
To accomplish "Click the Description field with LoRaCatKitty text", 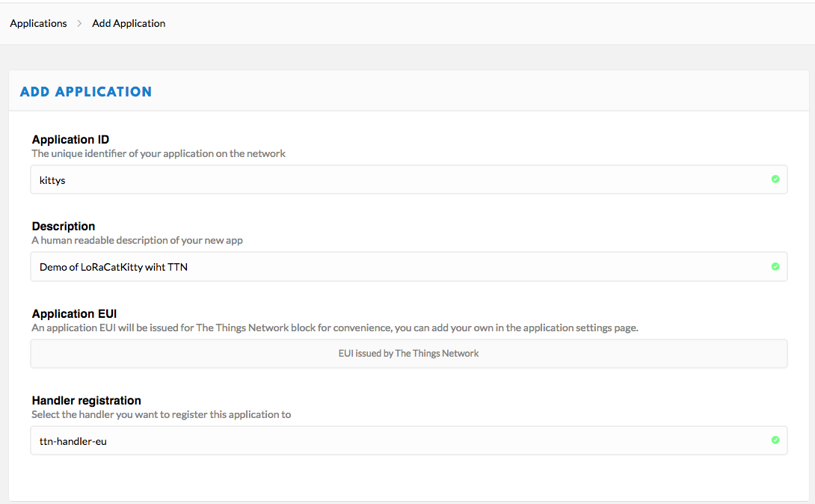I will (x=408, y=266).
